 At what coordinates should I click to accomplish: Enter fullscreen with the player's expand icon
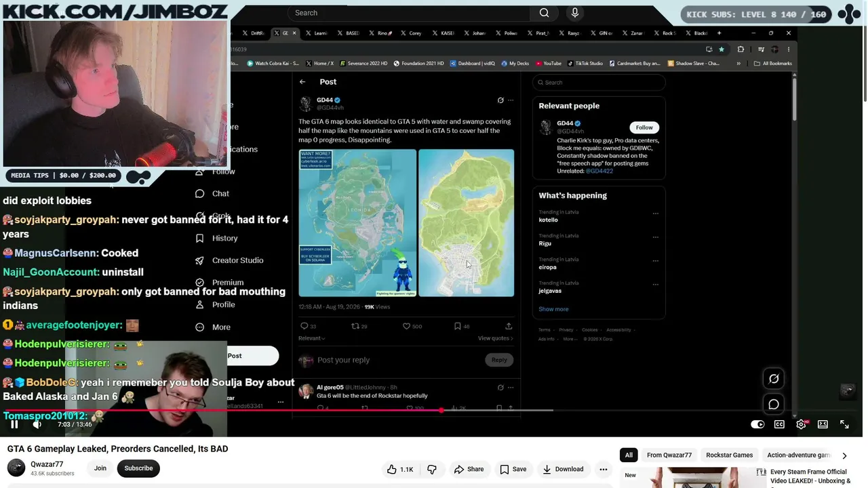[844, 424]
